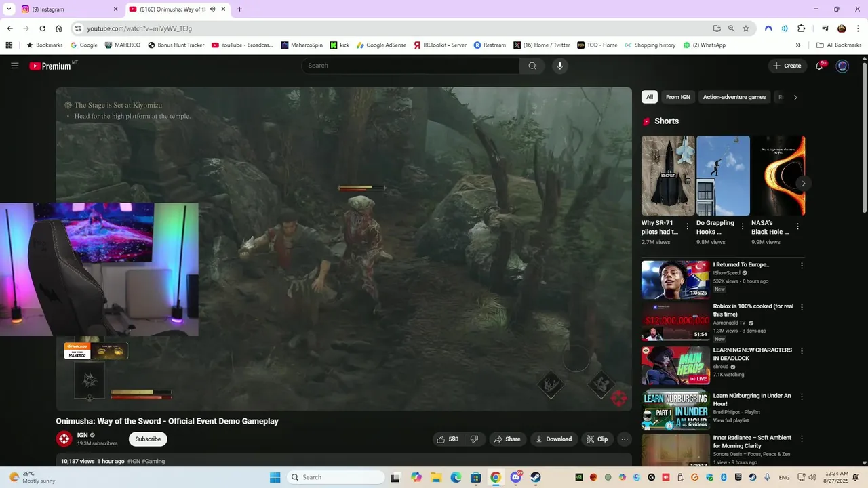Screen dimensions: 868x488
Task: Click the YouTube Premium logo
Action: tap(50, 66)
